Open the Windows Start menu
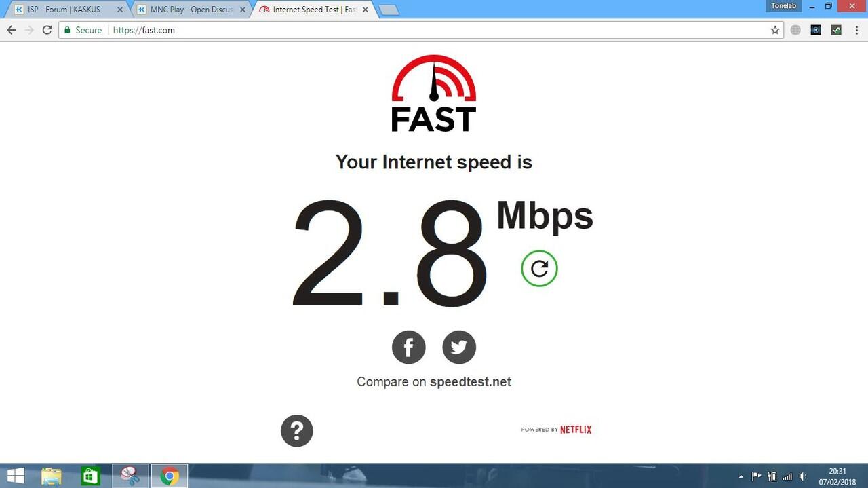Screen dimensions: 868x488 [x=15, y=476]
